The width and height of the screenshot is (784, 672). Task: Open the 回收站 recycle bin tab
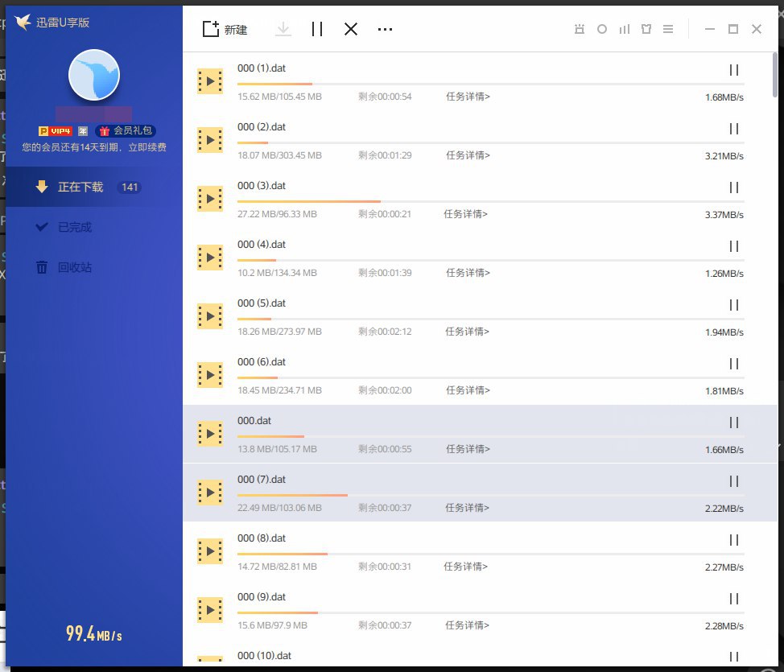coord(74,268)
